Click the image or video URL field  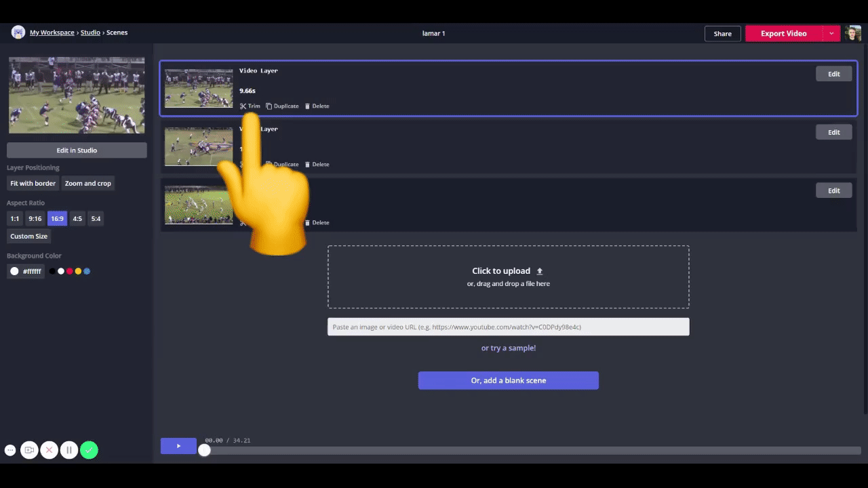click(509, 327)
